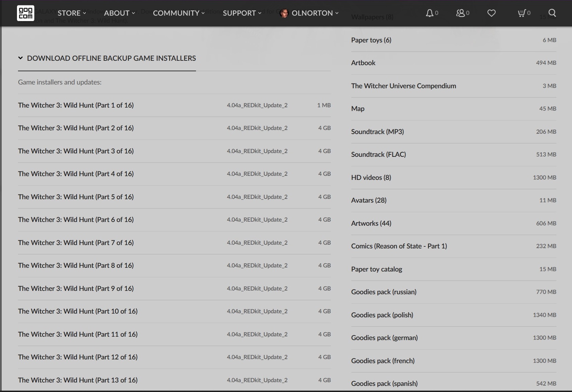Open the wishlist heart icon

pyautogui.click(x=491, y=13)
